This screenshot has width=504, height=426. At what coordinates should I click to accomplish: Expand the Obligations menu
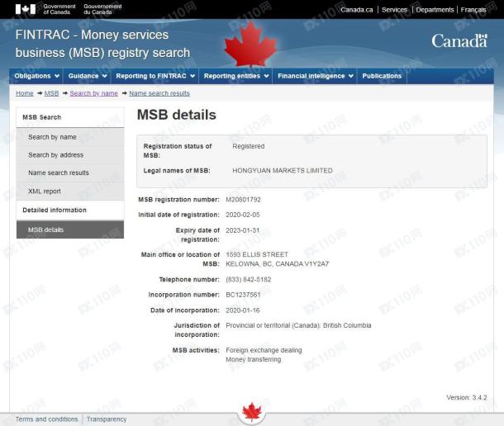(x=36, y=76)
